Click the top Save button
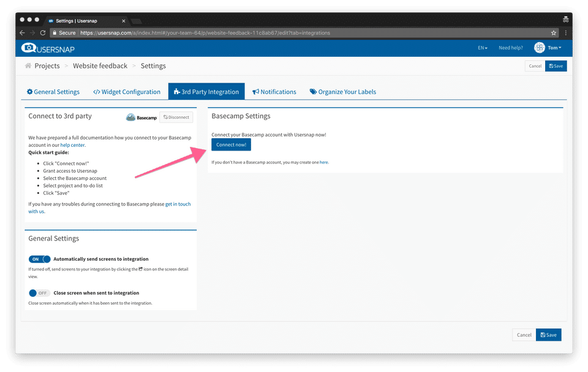The width and height of the screenshot is (588, 372). tap(556, 66)
